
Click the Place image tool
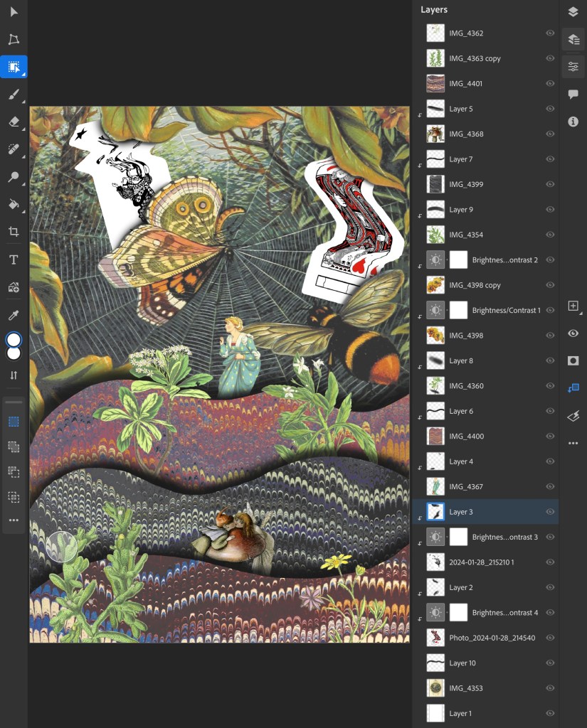14,287
